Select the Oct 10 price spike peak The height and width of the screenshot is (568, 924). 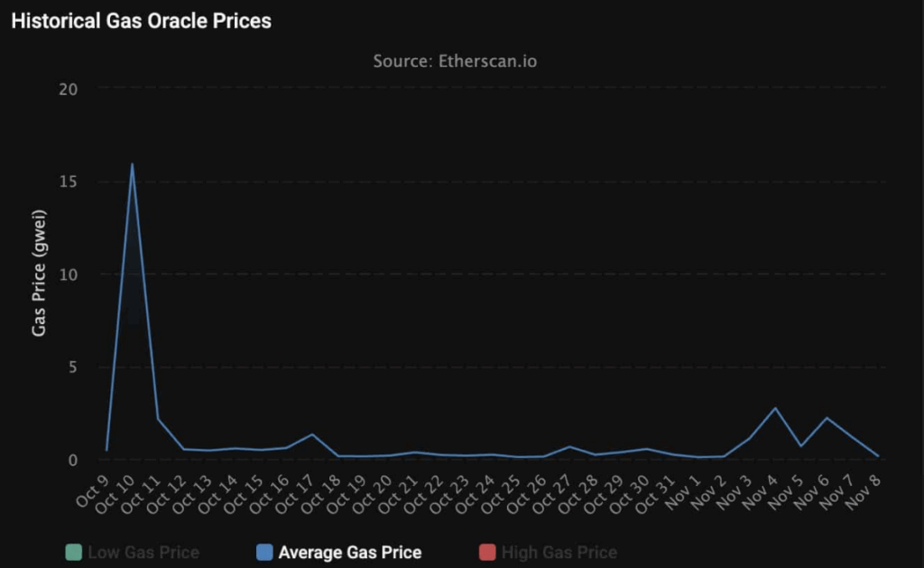pos(132,163)
